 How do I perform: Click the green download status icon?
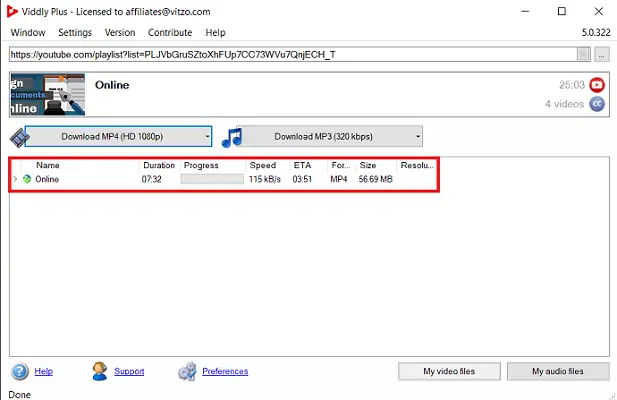[27, 179]
